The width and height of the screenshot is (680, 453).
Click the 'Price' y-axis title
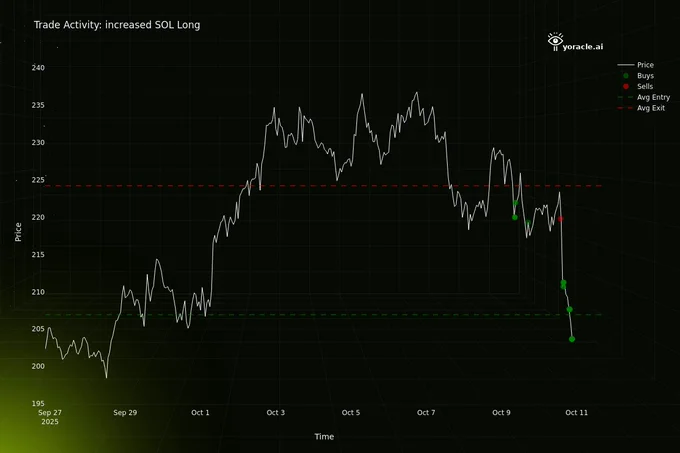tap(18, 232)
